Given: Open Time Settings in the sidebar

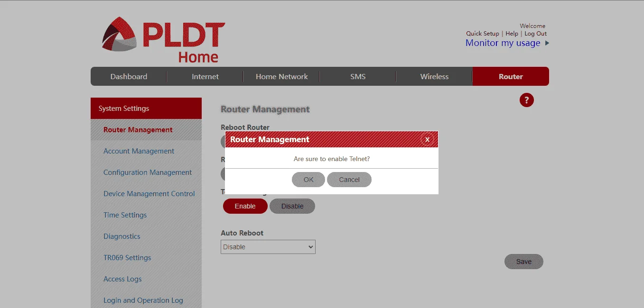Looking at the screenshot, I should [x=125, y=215].
